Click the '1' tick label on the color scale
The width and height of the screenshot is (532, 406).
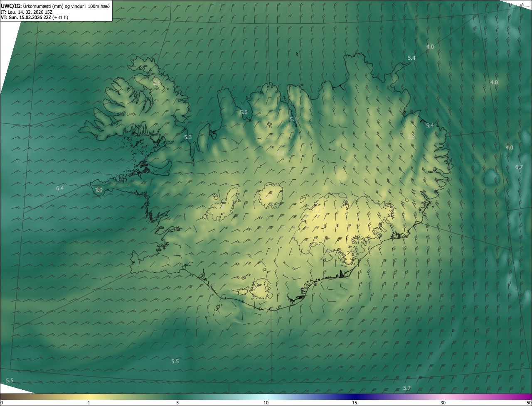(x=89, y=403)
